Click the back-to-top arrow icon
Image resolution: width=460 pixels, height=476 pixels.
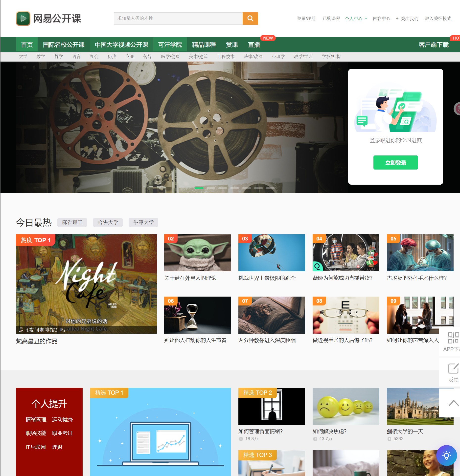click(x=453, y=403)
